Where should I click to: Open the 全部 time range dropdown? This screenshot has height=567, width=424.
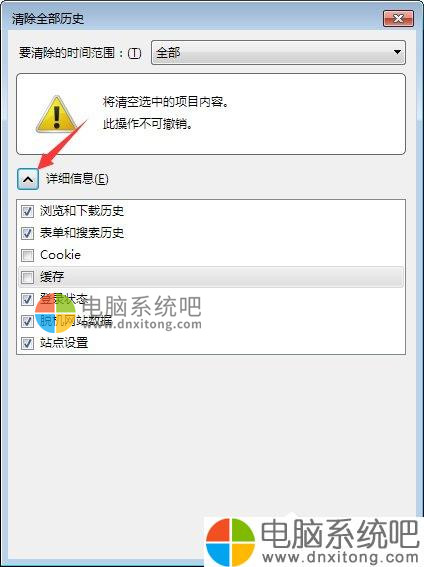(278, 53)
